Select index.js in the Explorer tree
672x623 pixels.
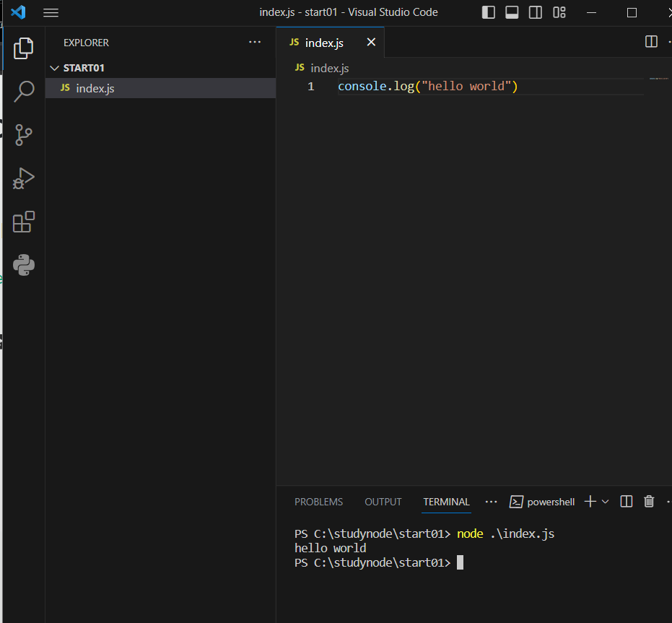(x=161, y=88)
